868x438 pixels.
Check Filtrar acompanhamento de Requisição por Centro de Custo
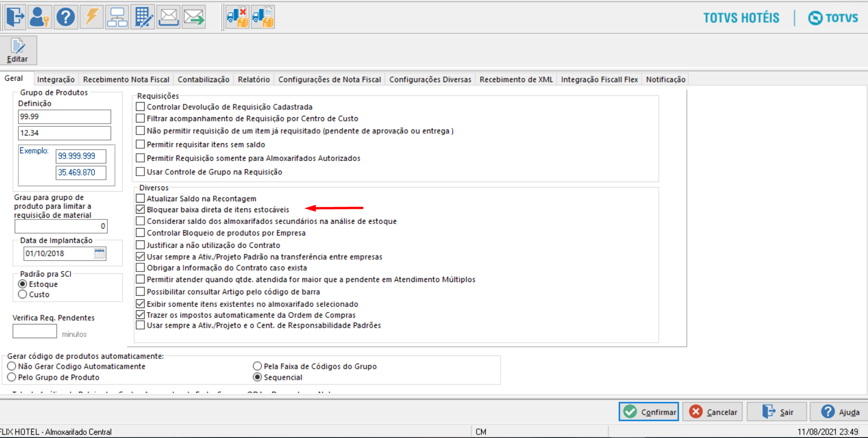(x=141, y=119)
